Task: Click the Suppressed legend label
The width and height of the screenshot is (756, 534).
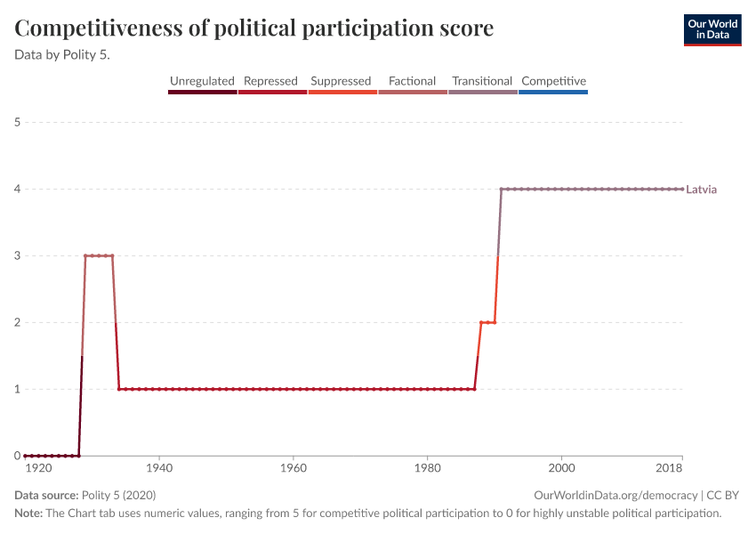Action: [x=341, y=81]
